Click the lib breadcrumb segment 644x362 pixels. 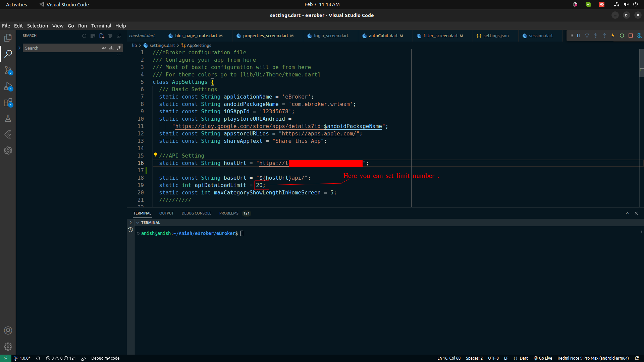135,45
